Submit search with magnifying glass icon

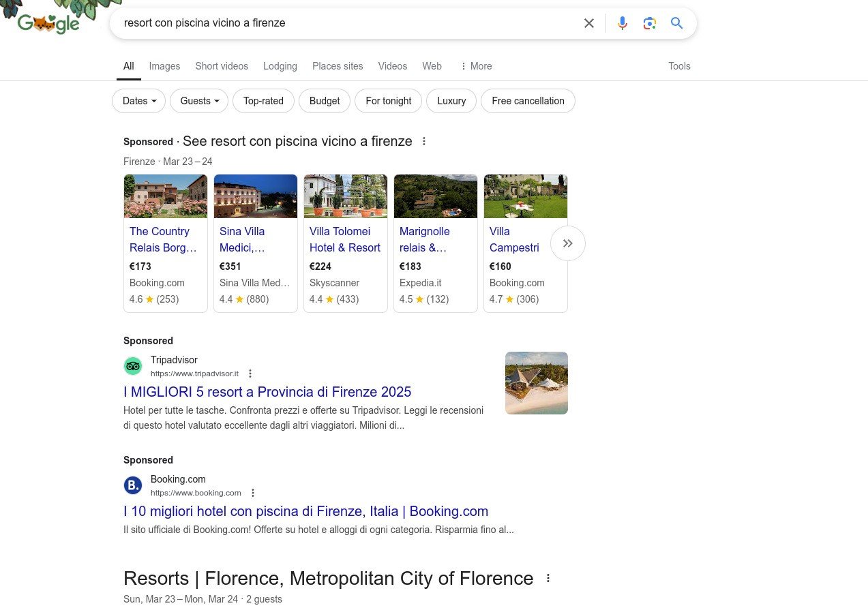pyautogui.click(x=677, y=23)
